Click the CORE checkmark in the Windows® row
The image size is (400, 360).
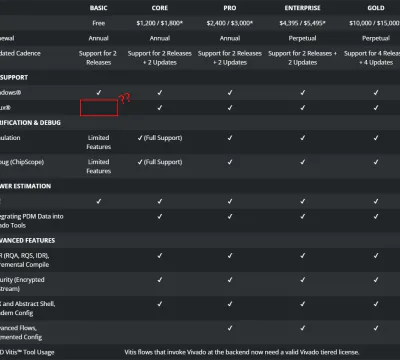(160, 93)
